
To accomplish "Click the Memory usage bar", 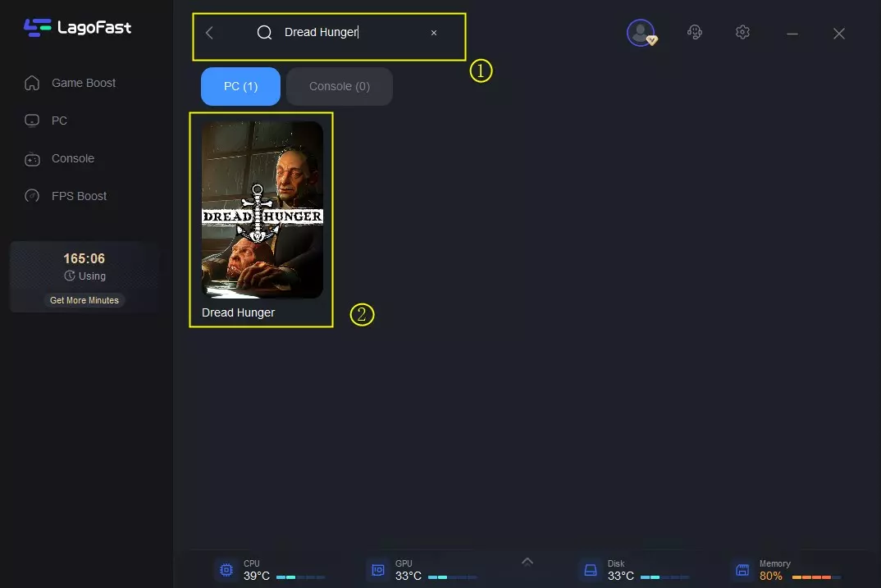I will pyautogui.click(x=816, y=577).
